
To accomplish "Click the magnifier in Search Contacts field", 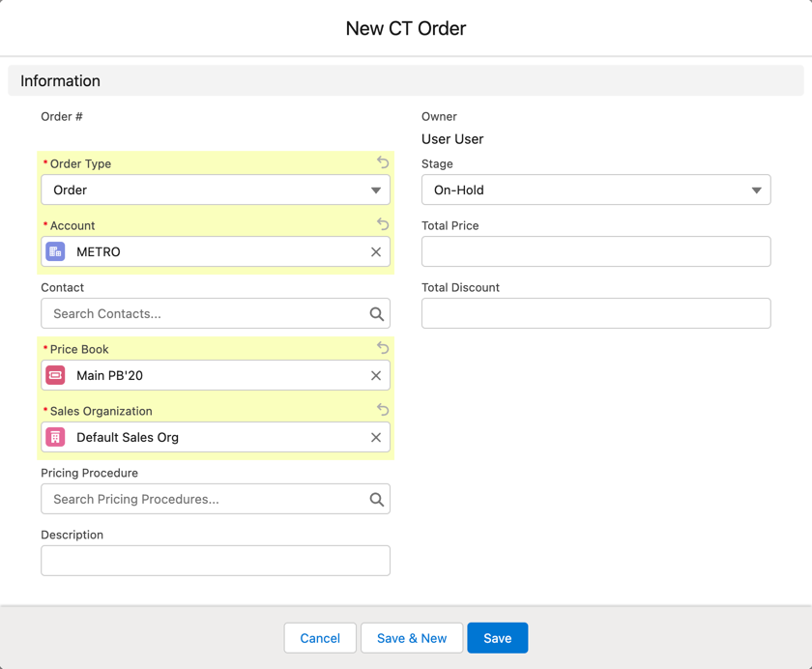I will pos(376,313).
